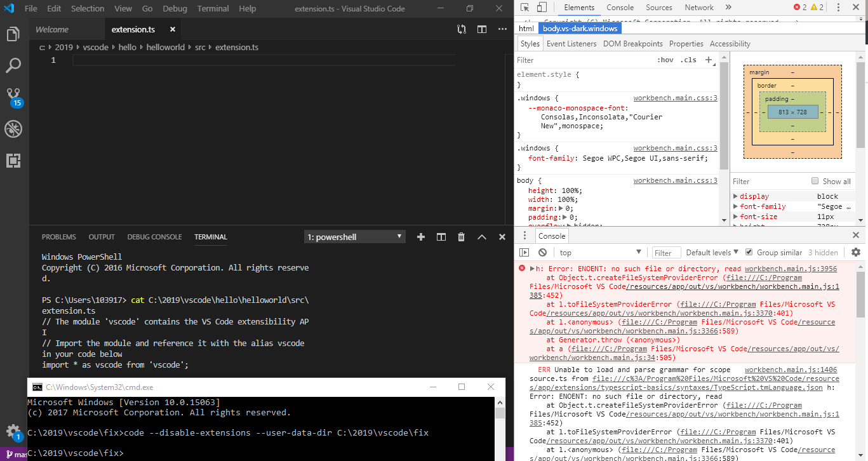Open Source Control view with 15 badge
Screen dimensions: 868x461
click(14, 97)
